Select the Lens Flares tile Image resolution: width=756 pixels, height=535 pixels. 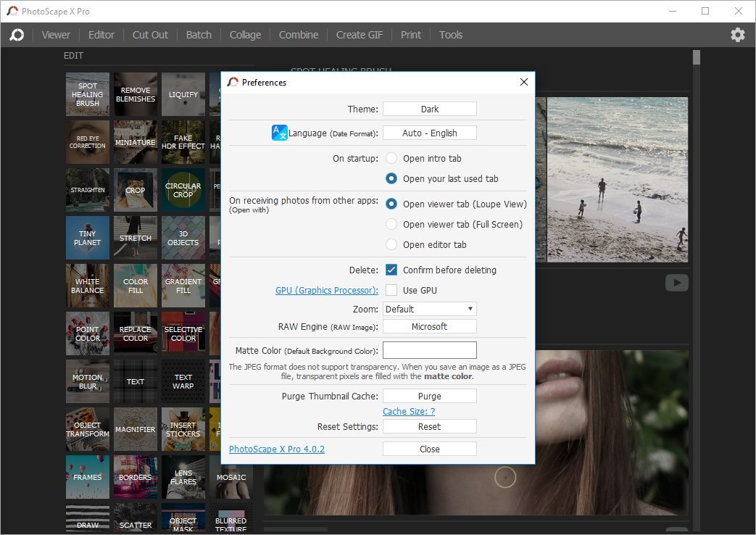[x=183, y=477]
